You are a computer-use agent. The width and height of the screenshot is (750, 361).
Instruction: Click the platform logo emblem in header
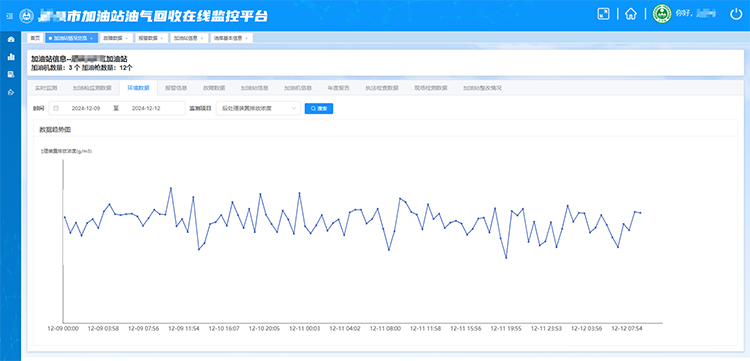coord(26,16)
